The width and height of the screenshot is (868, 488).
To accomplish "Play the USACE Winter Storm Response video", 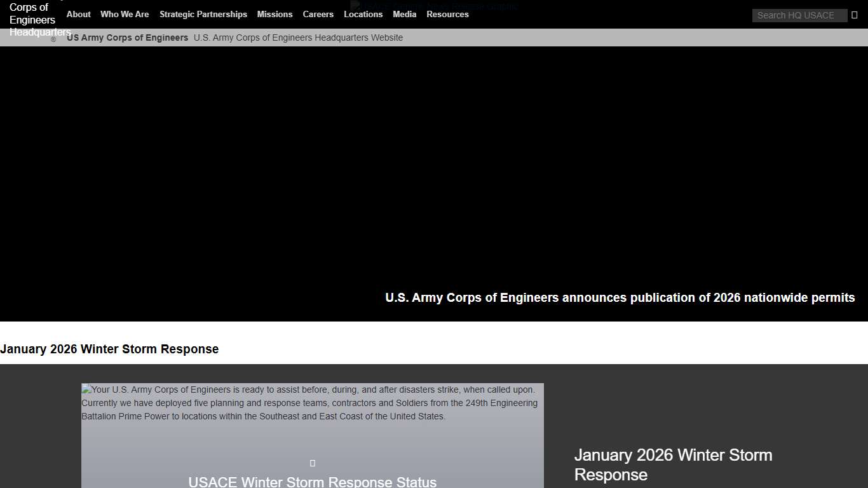I will click(x=312, y=463).
